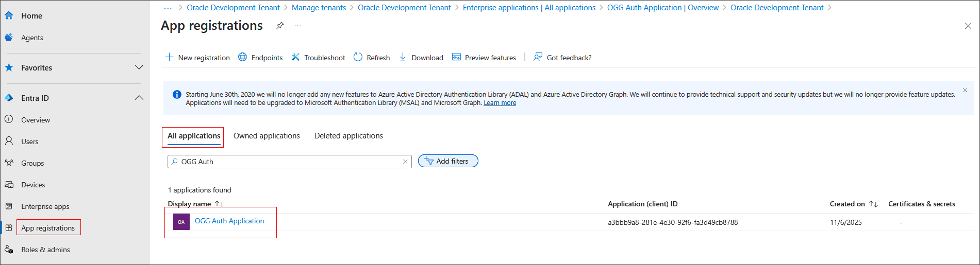Open the Roles & admins icon
Screen dimensions: 980x265
pyautogui.click(x=9, y=249)
